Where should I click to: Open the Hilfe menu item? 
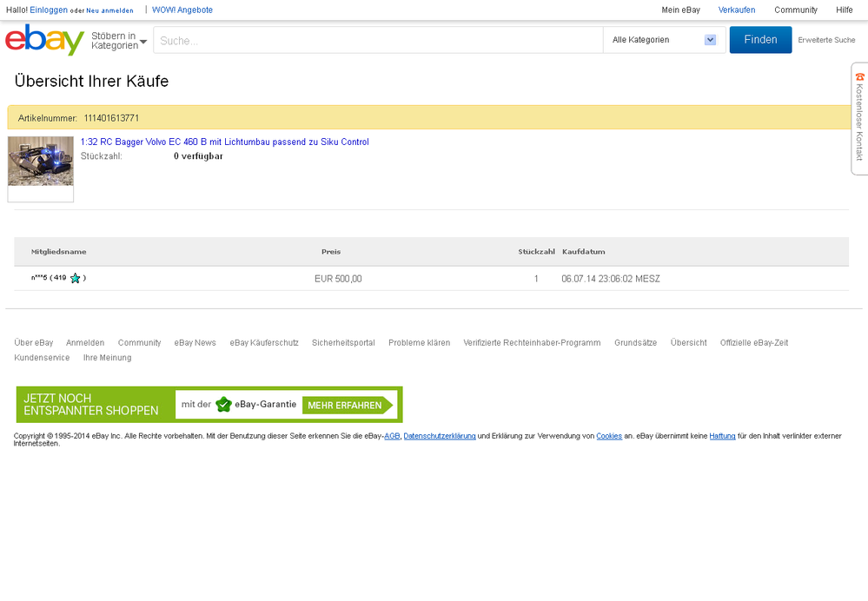point(844,10)
